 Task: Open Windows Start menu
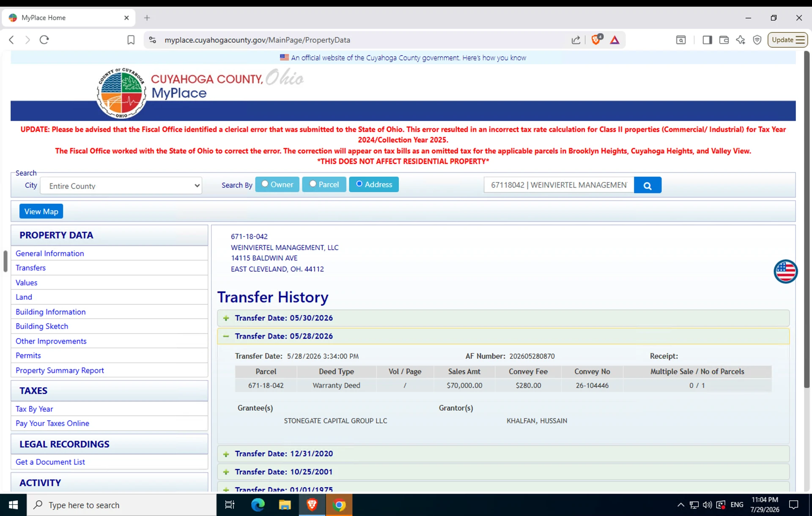pos(14,505)
